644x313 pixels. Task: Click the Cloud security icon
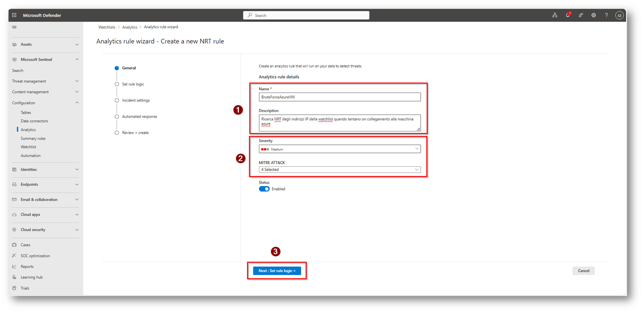click(15, 230)
